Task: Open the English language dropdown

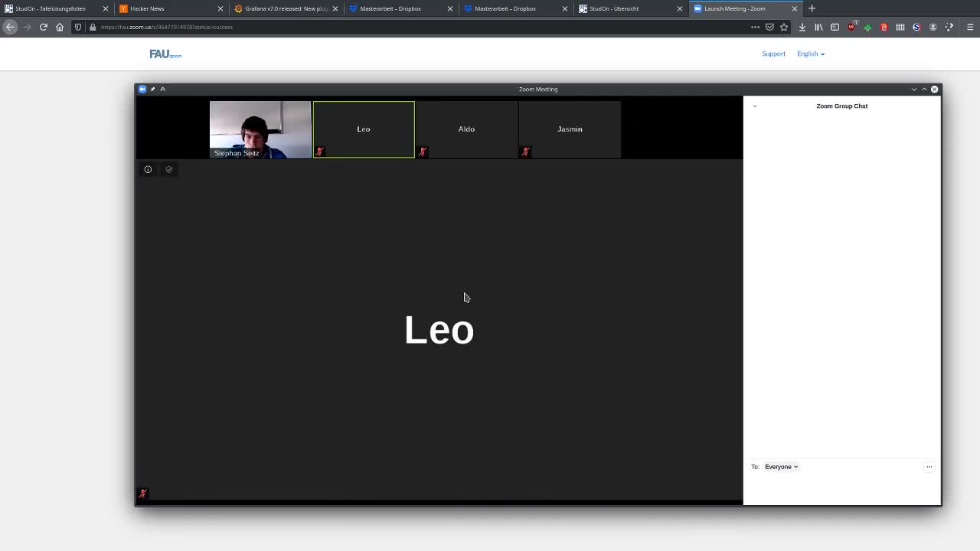Action: [810, 54]
